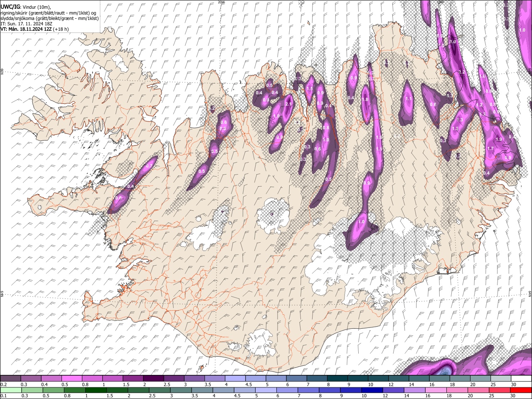Select the 0.4 orchid swatch in top legend row
The image size is (532, 399).
pyautogui.click(x=51, y=378)
